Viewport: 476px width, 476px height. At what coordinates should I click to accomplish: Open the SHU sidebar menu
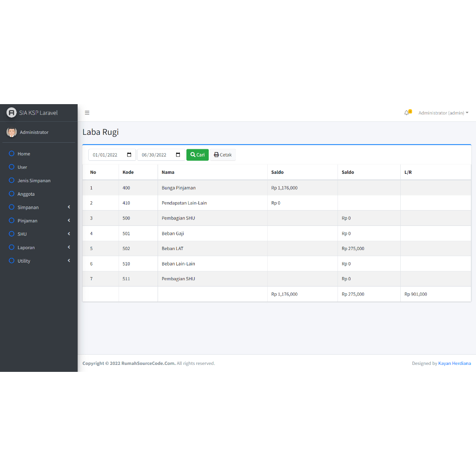point(22,234)
